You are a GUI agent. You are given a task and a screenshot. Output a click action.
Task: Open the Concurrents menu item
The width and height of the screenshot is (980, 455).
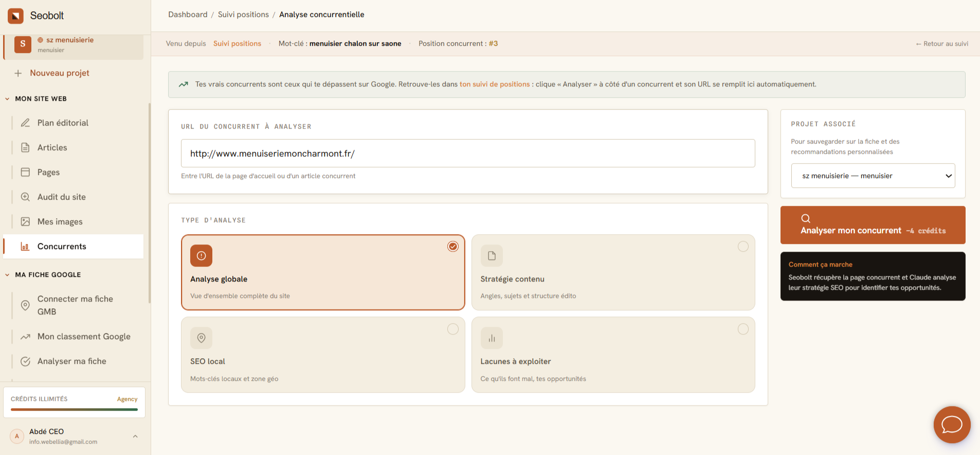point(74,247)
